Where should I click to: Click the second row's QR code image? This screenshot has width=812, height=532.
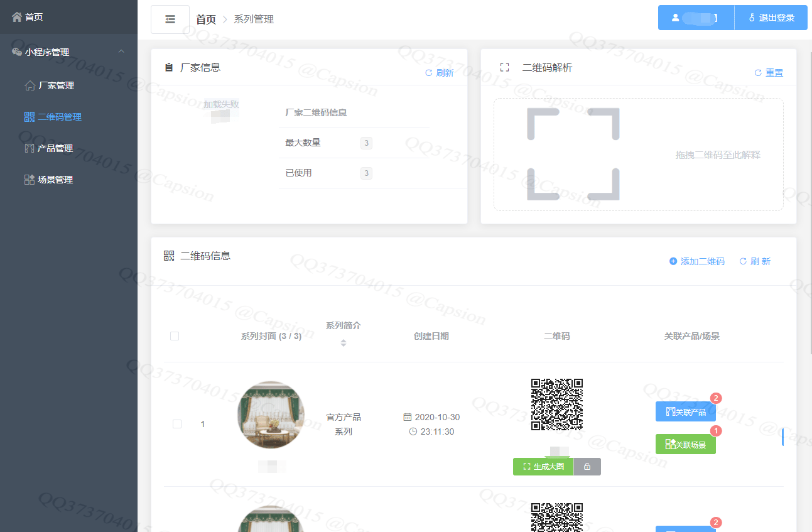tap(557, 517)
